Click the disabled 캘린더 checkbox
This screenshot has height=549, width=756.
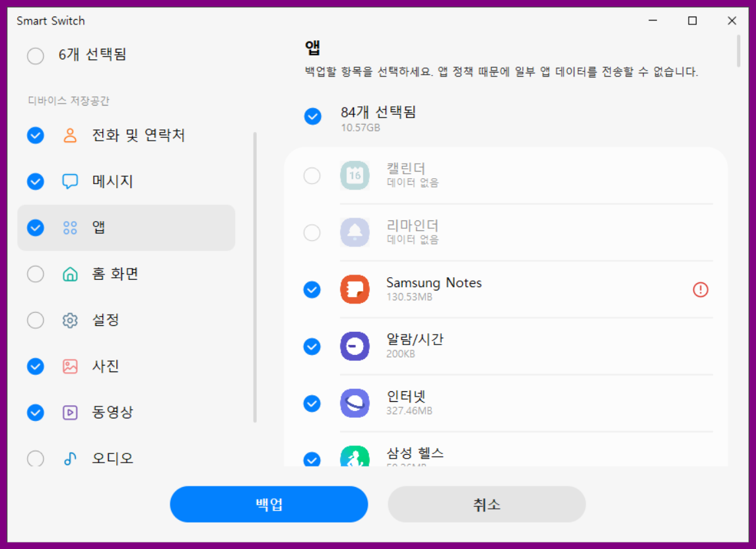[312, 176]
